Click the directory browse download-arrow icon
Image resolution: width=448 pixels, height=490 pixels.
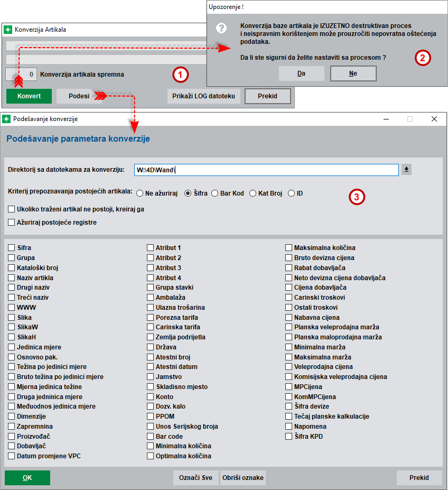(406, 169)
